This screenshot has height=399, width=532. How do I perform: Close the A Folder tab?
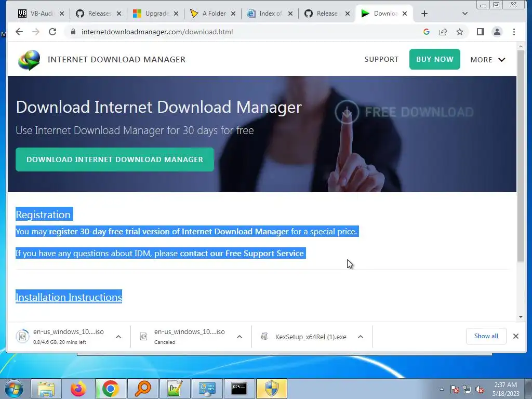[x=233, y=14]
